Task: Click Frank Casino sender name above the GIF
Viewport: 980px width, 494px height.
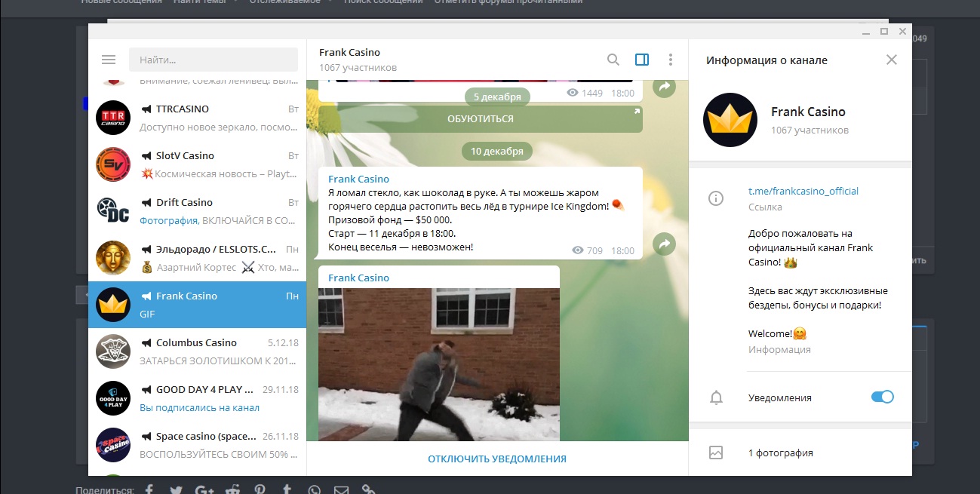Action: (359, 278)
